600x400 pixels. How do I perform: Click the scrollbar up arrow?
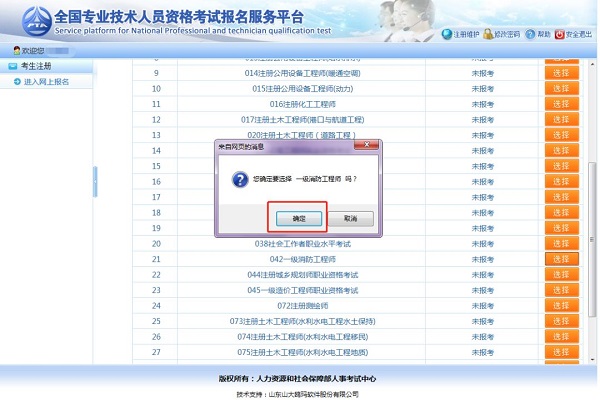coord(592,65)
